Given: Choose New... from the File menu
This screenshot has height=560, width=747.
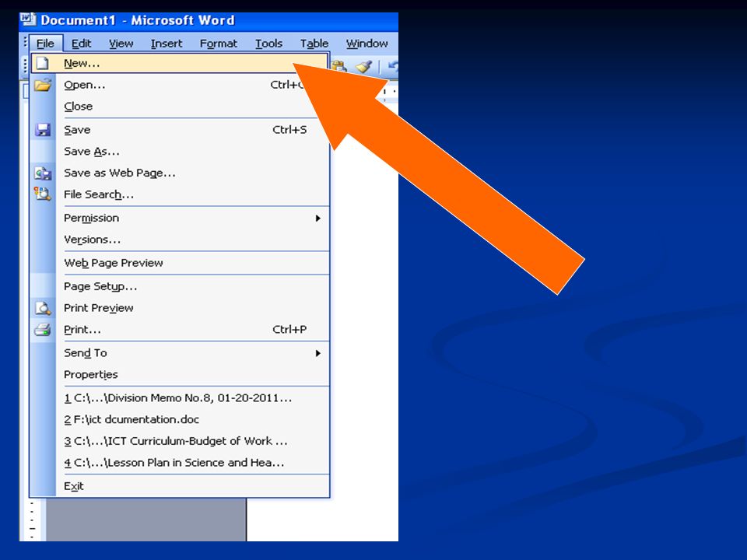Looking at the screenshot, I should [x=180, y=63].
